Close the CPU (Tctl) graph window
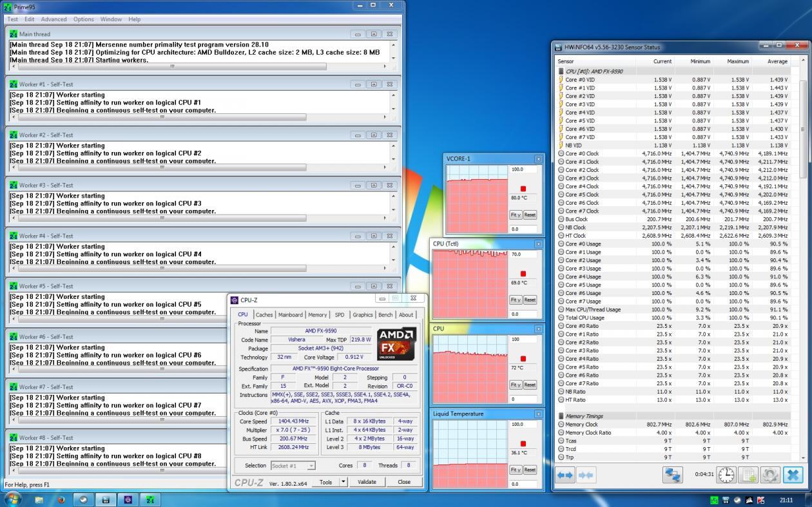 (x=538, y=244)
